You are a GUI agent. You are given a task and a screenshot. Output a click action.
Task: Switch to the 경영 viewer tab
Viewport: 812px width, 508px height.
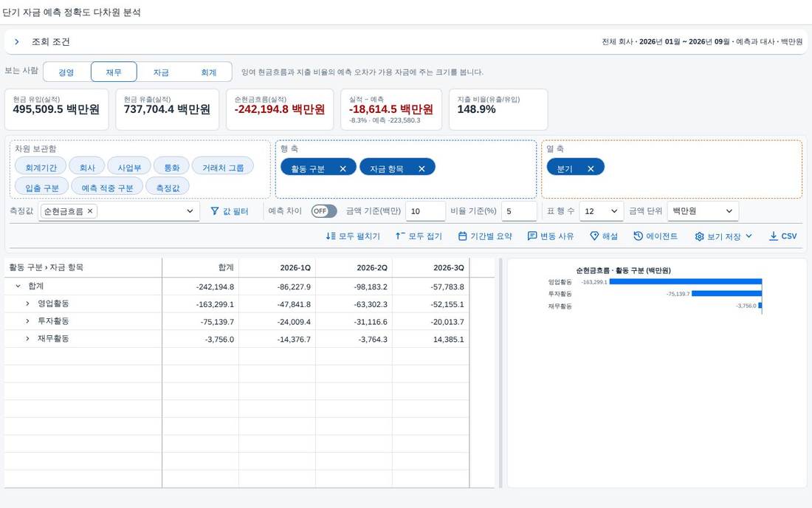tap(66, 72)
